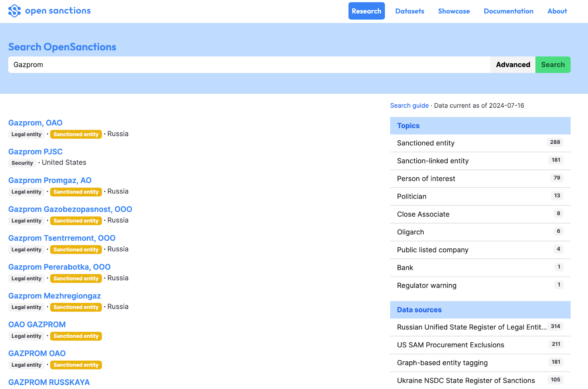Click the green Search button

pyautogui.click(x=553, y=65)
